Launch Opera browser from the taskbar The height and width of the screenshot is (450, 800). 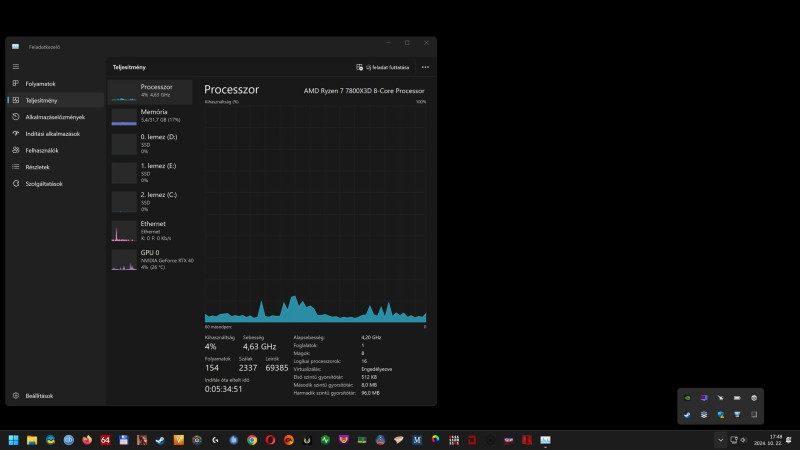(270, 440)
